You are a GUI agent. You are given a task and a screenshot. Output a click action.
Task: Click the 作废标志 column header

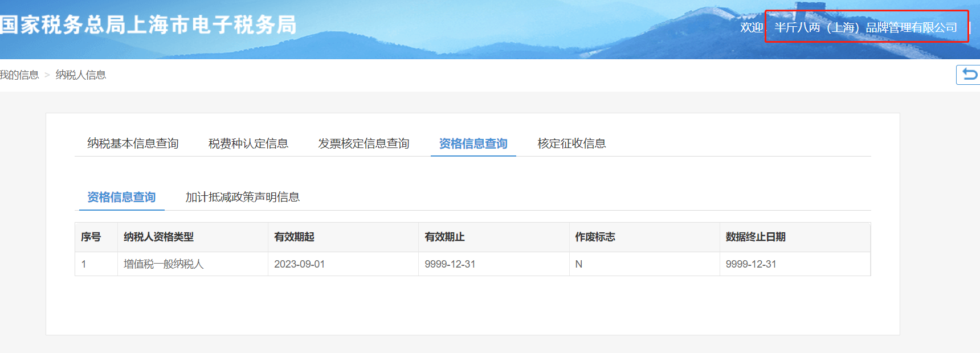595,237
